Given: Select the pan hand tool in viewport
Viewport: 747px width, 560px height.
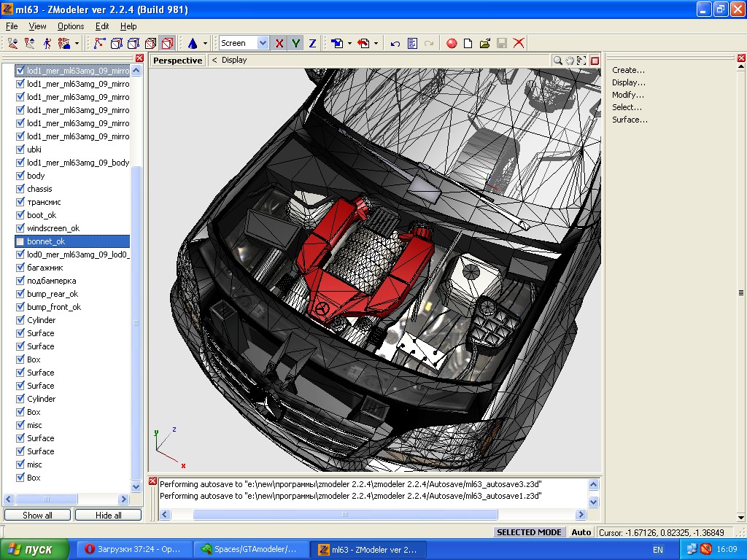Looking at the screenshot, I should (x=570, y=61).
